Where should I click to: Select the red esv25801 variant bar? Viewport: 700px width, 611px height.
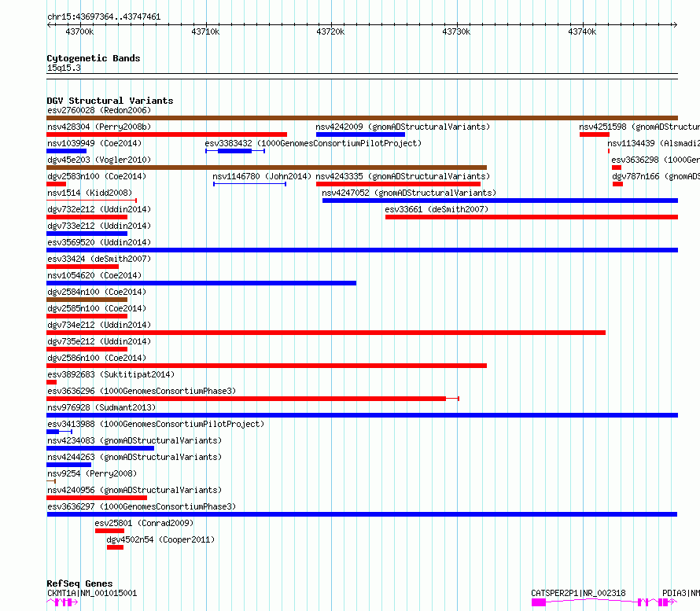click(109, 531)
